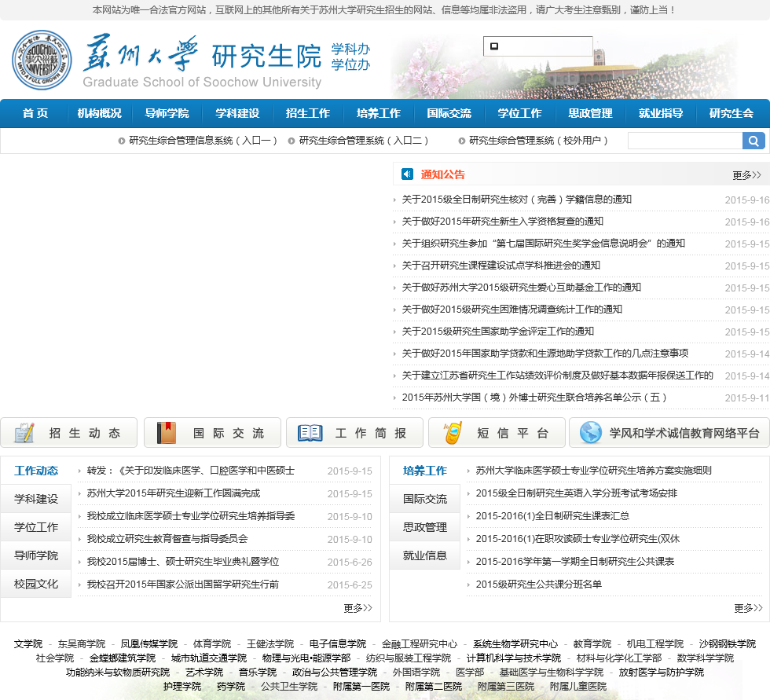This screenshot has height=700, width=770.
Task: Switch to the 就业信息 side tab
Action: coord(425,555)
